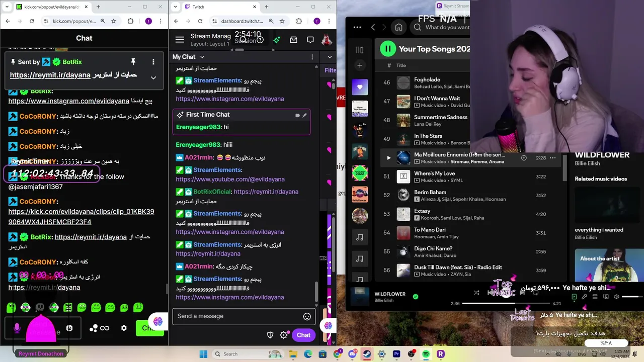Toggle shuffle in Spotify player bar
This screenshot has height=362, width=644.
click(476, 292)
